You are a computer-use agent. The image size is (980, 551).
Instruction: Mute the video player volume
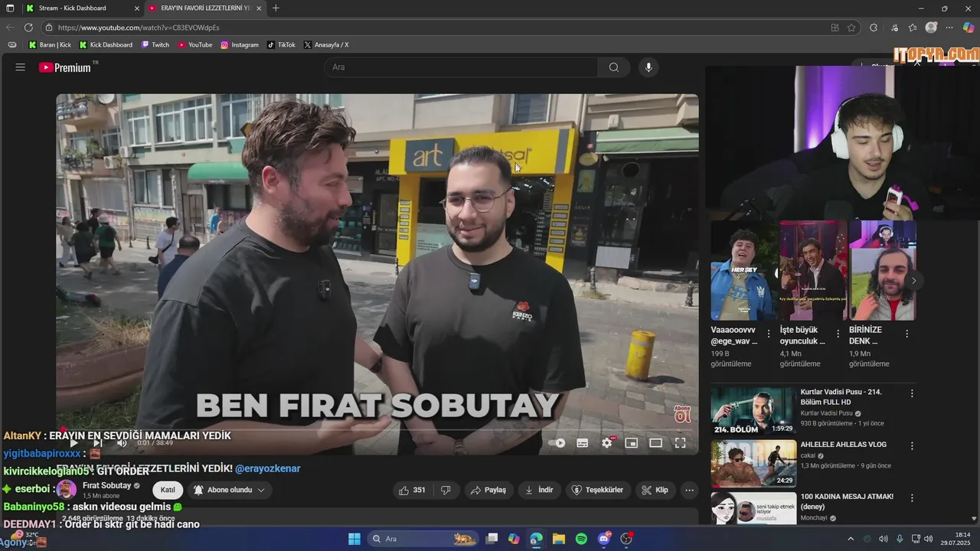(122, 442)
